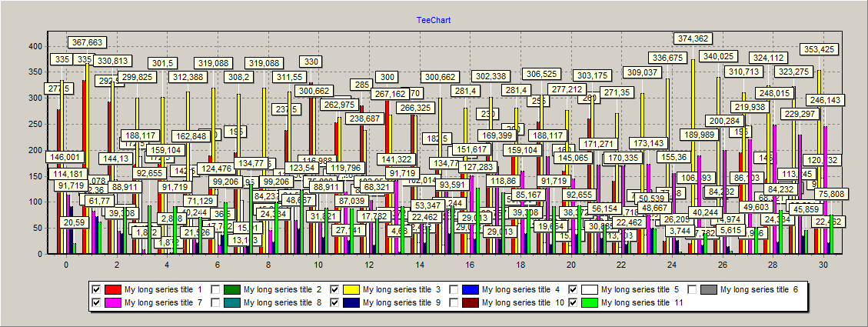Click the yellow swatch of series 3

[351, 289]
